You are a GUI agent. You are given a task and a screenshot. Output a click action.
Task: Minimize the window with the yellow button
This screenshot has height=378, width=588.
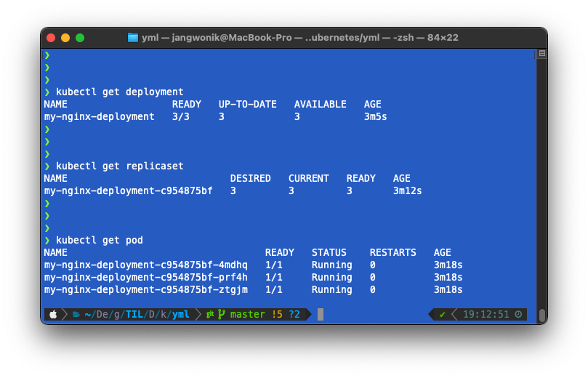[x=65, y=38]
